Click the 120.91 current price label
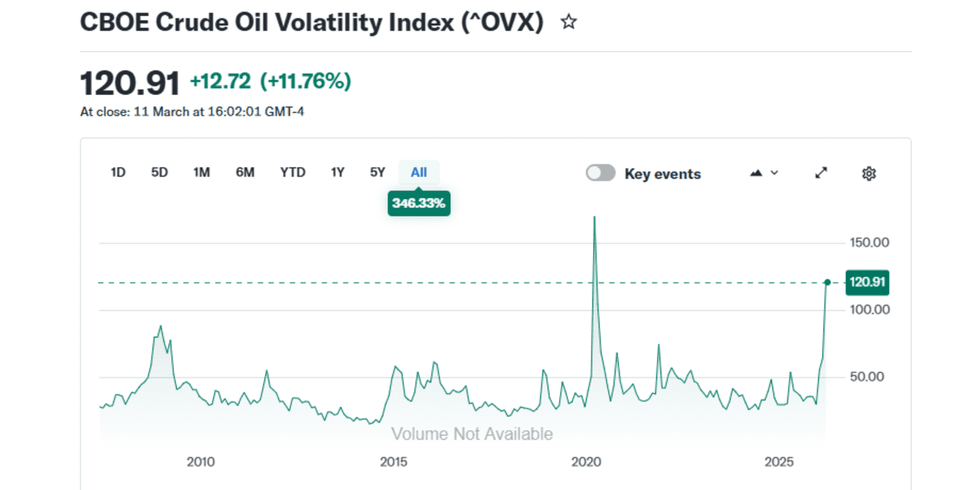 867,283
